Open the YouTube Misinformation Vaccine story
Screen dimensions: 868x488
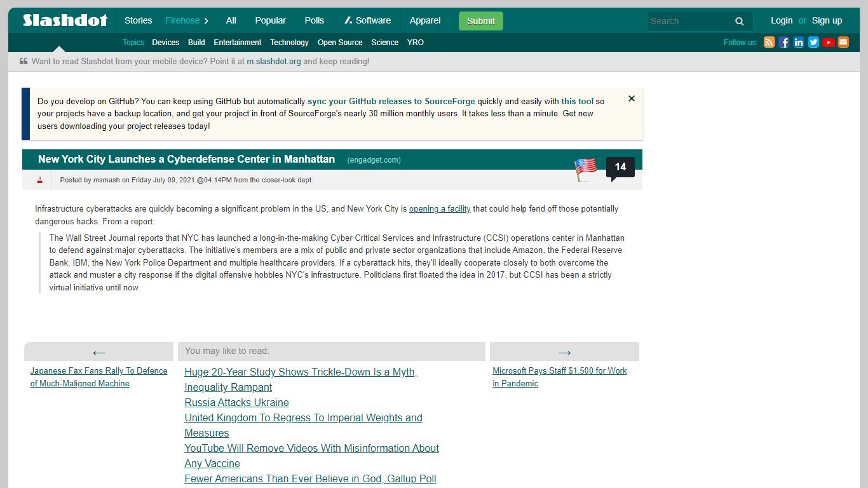click(x=311, y=456)
